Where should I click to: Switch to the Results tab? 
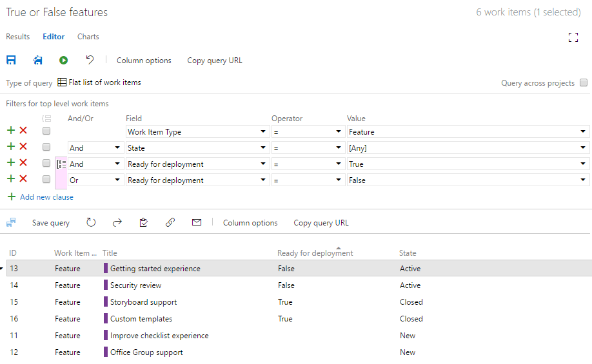click(x=18, y=37)
